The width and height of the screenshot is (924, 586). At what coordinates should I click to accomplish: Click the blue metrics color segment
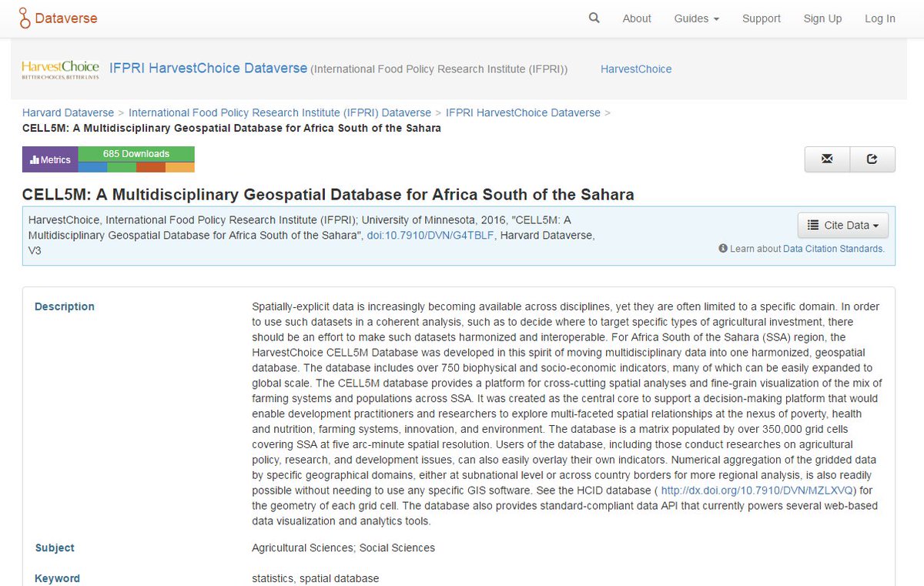pos(92,167)
